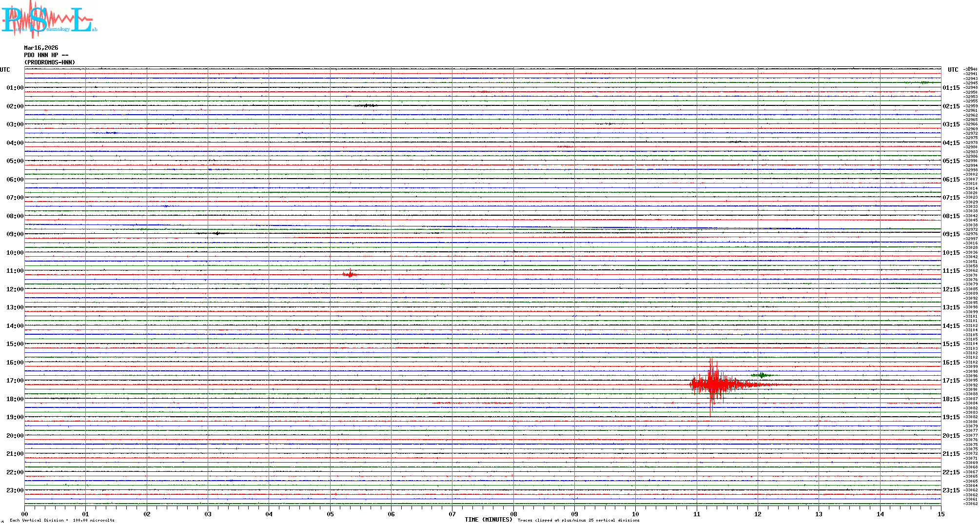
Task: Click the green wave packet near minute 12
Action: (x=761, y=375)
